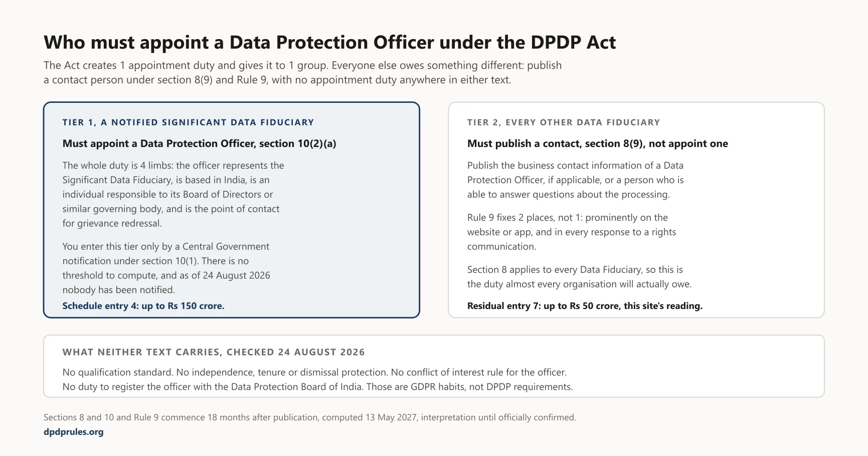Click 'Residual entry 7: up to Rs 50 crore' text

[x=585, y=306]
